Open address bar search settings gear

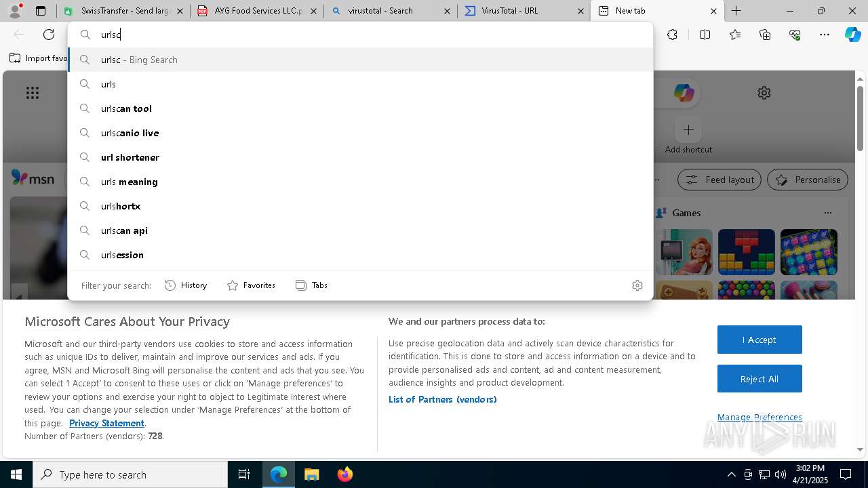click(x=637, y=285)
